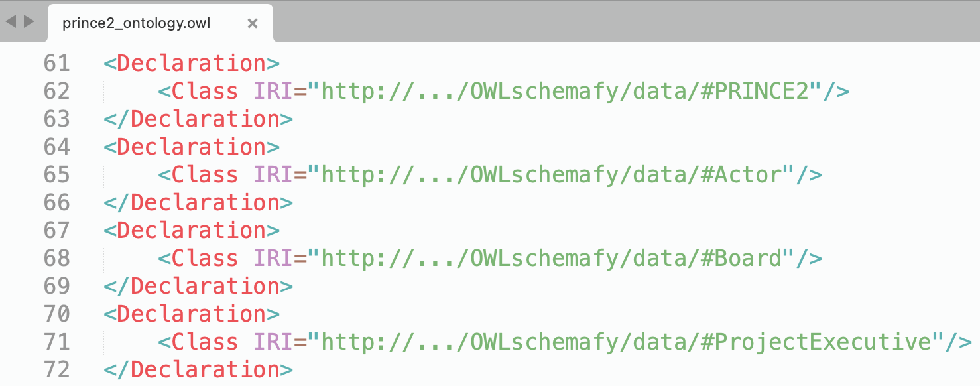This screenshot has width=980, height=386.
Task: Click the closing Declaration tag on line 66
Action: pyautogui.click(x=206, y=203)
